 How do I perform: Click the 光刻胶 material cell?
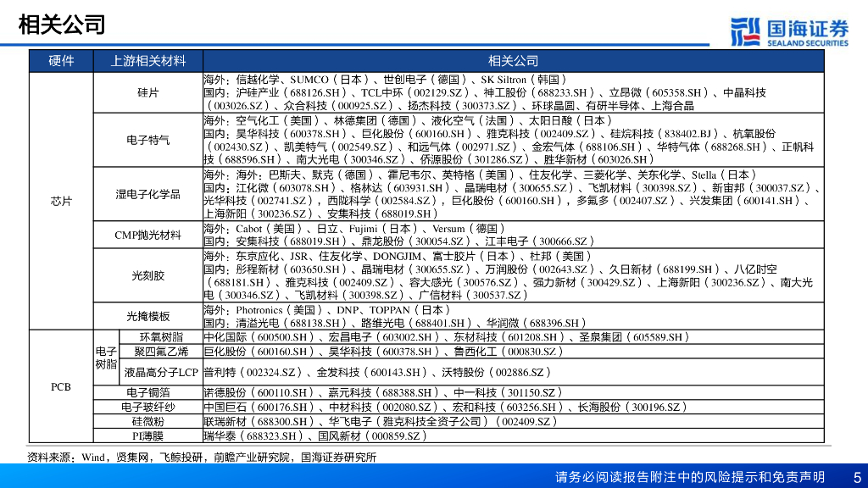(x=147, y=275)
